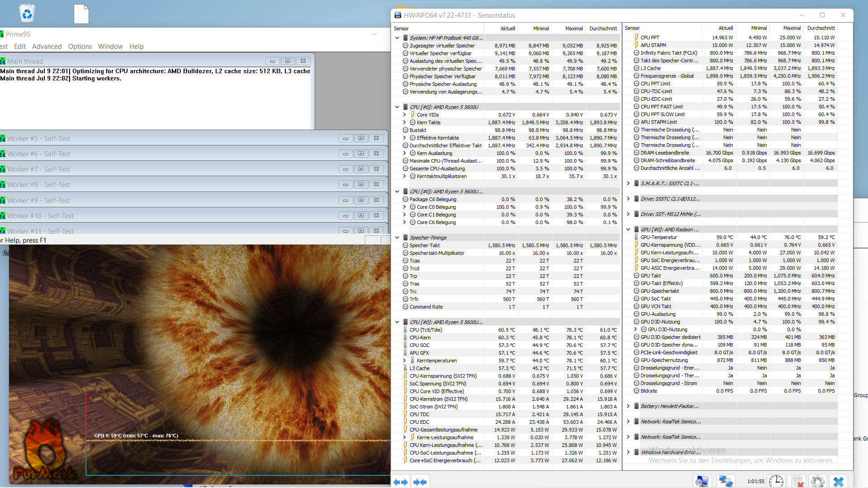Click the Minimal column header in right pane
Image resolution: width=868 pixels, height=488 pixels.
pos(753,28)
